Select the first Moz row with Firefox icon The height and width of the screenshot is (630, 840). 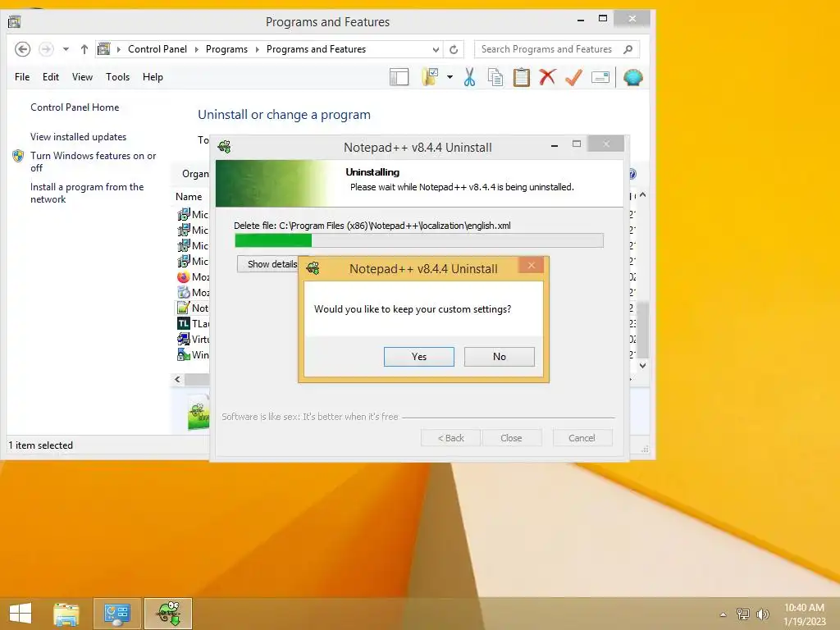[x=193, y=277]
